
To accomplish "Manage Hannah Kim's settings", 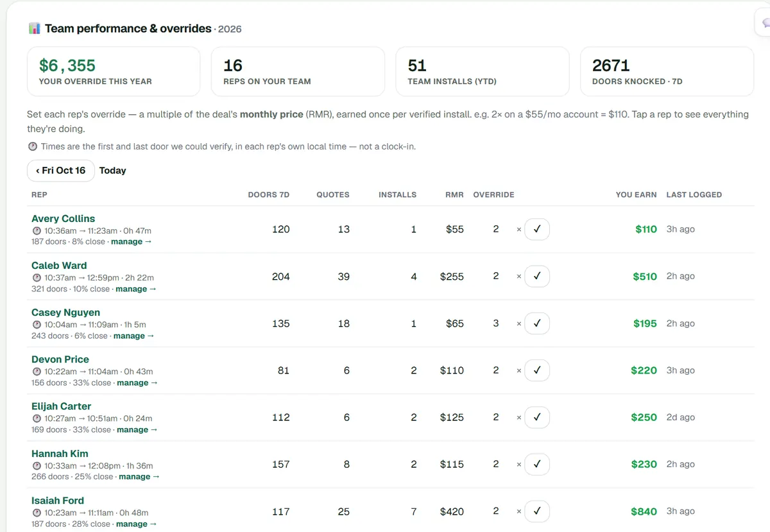I will click(139, 477).
